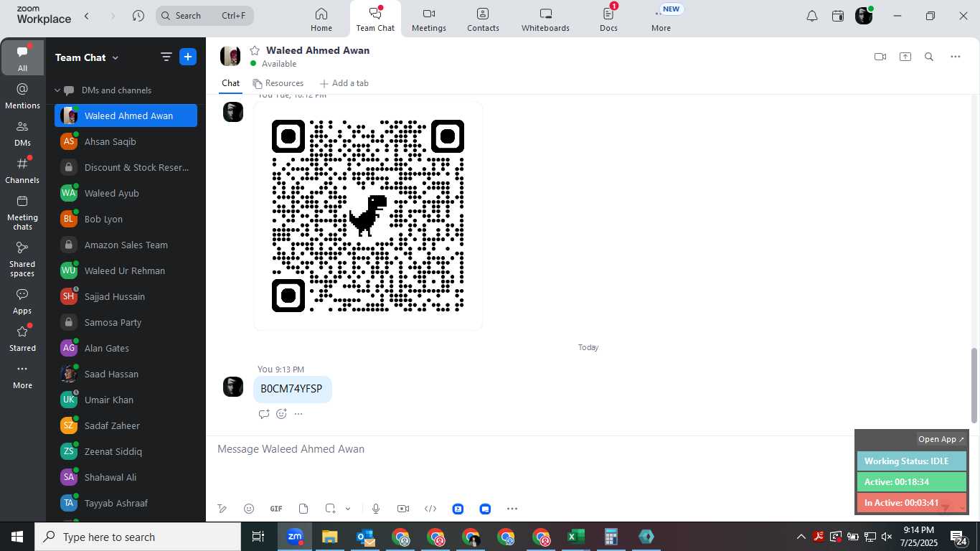Open More in the left sidebar
980x551 pixels.
[x=22, y=376]
